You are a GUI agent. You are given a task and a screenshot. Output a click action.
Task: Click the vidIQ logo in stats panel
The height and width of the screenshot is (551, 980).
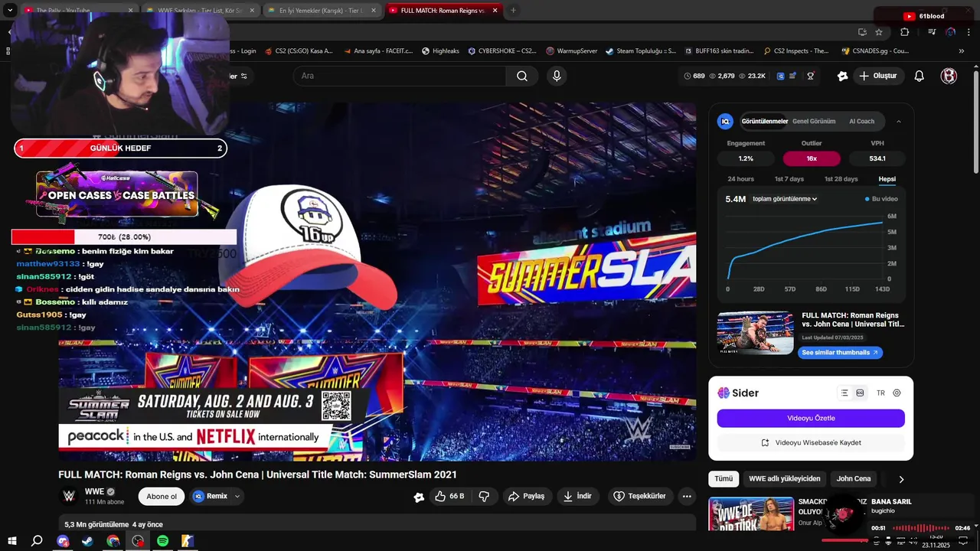[725, 121]
